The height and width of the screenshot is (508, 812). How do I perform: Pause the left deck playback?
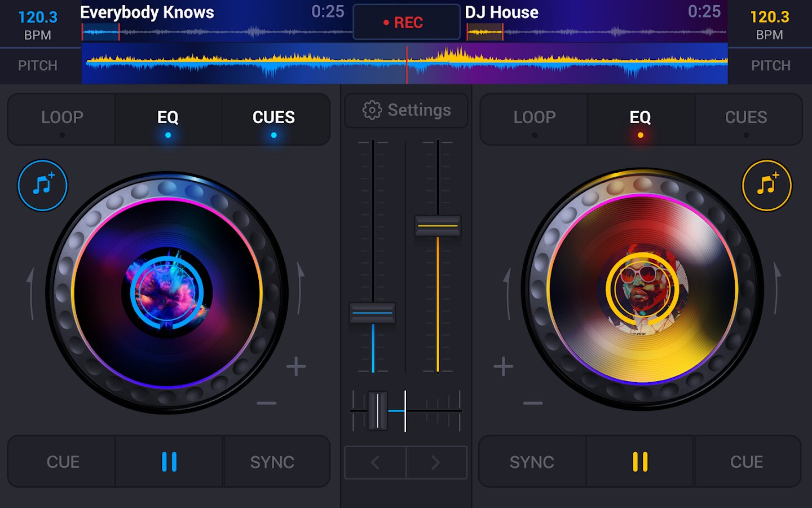click(x=169, y=462)
